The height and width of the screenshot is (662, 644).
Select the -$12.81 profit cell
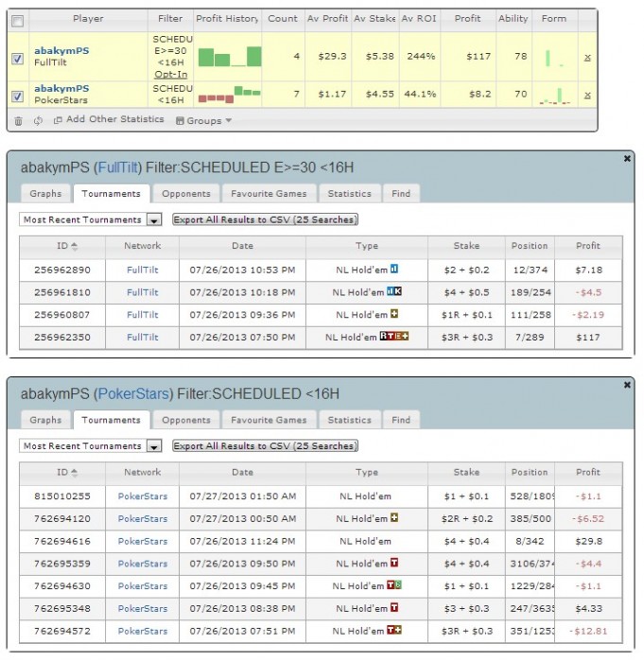[x=589, y=631]
